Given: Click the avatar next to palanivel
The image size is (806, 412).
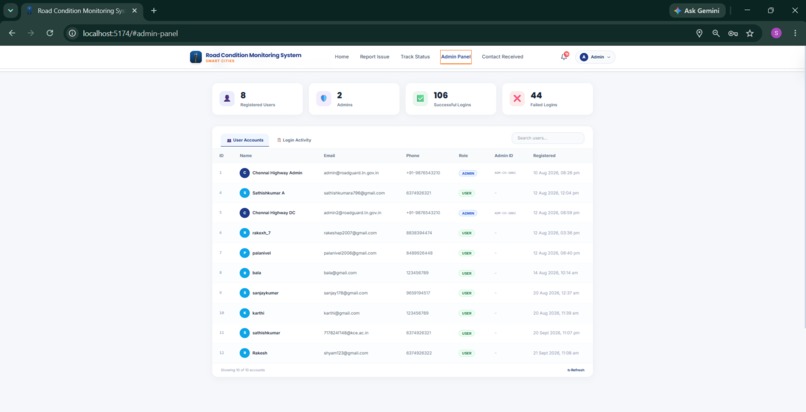Looking at the screenshot, I should pos(245,253).
